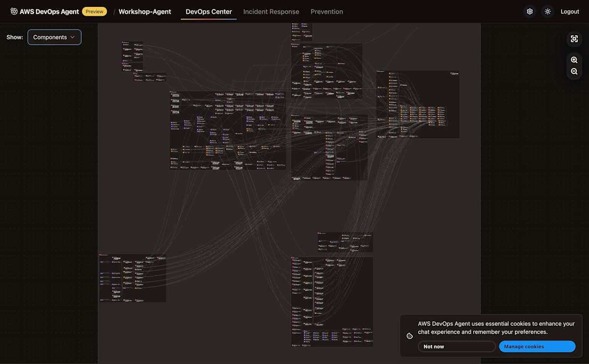The image size is (589, 364).
Task: Fit the topology graph to screen
Action: (574, 39)
